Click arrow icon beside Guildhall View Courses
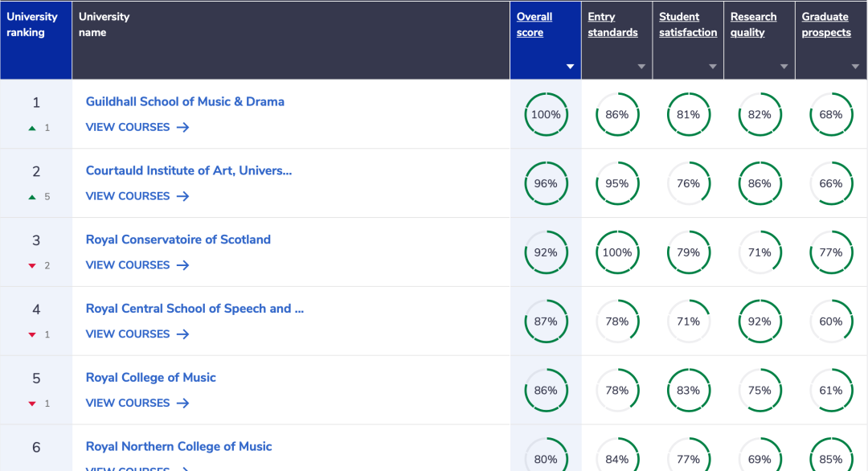This screenshot has width=868, height=471. [182, 127]
